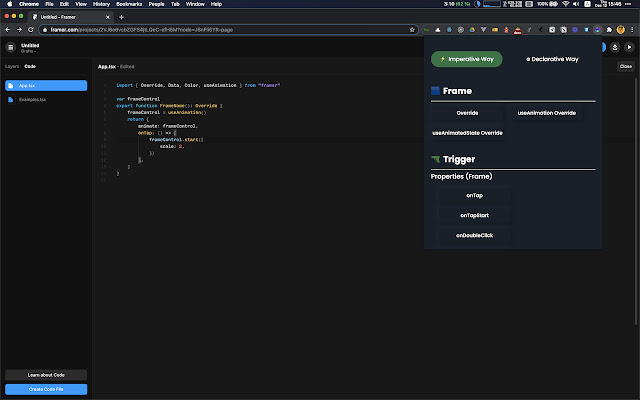This screenshot has height=400, width=640.
Task: Go forward in the browser
Action: (19, 29)
